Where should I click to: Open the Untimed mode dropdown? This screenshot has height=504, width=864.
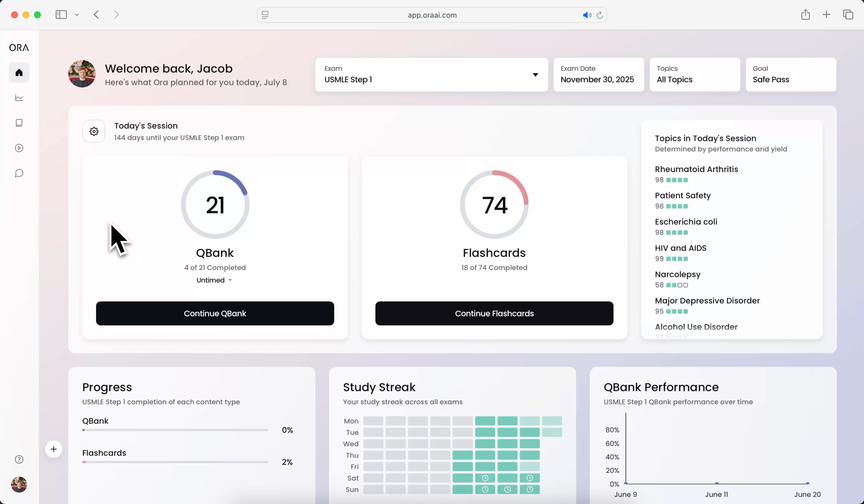[x=214, y=280]
